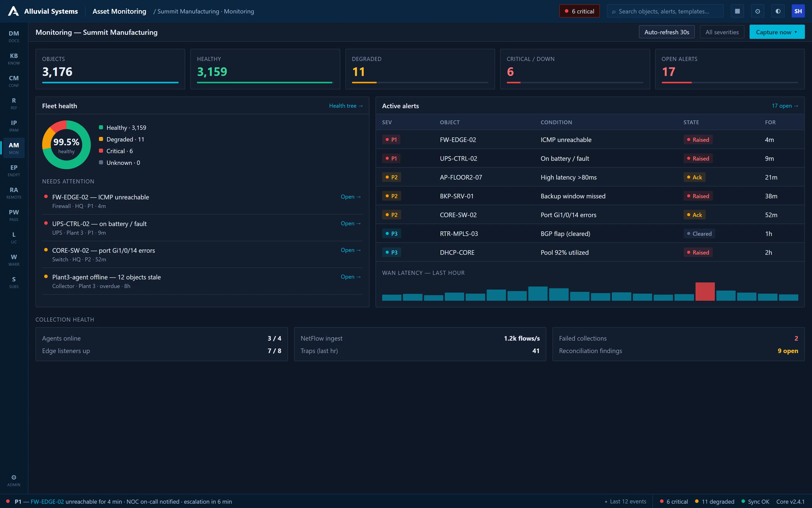
Task: Click the DHCP-CORE object cell
Action: click(x=457, y=252)
